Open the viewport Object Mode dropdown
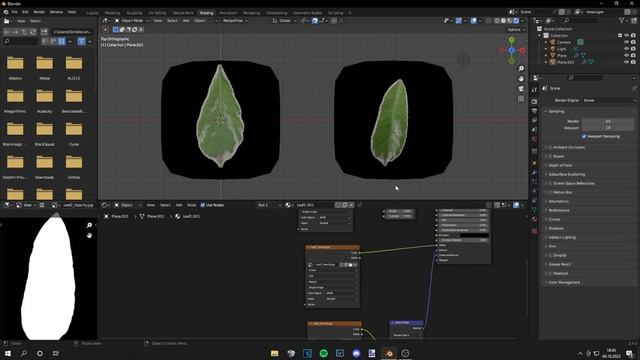Image resolution: width=640 pixels, height=360 pixels. pyautogui.click(x=132, y=20)
